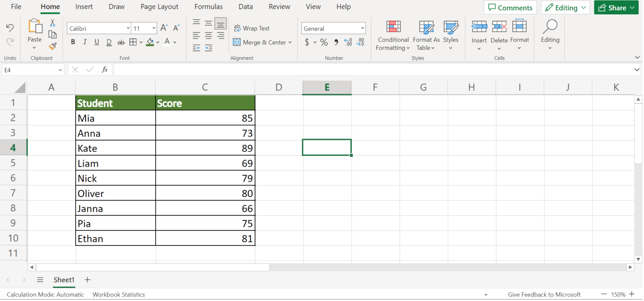Click the Undo arrow icon
Image resolution: width=644 pixels, height=301 pixels.
pos(10,28)
